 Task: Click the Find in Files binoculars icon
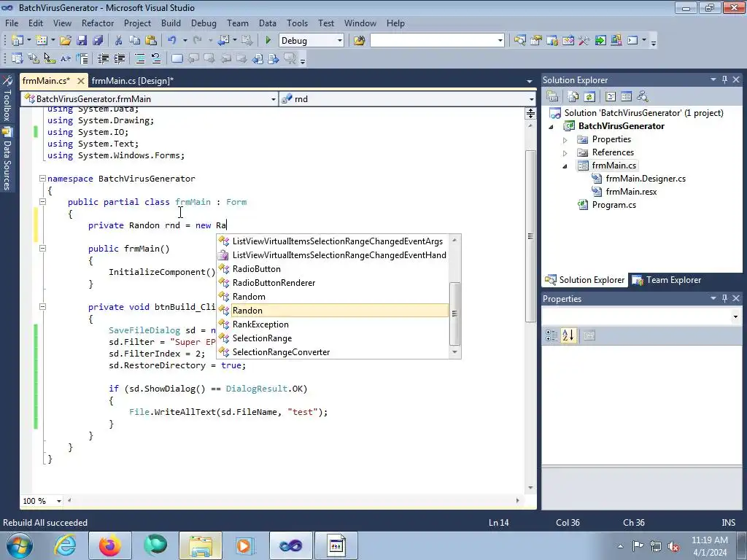tap(359, 41)
